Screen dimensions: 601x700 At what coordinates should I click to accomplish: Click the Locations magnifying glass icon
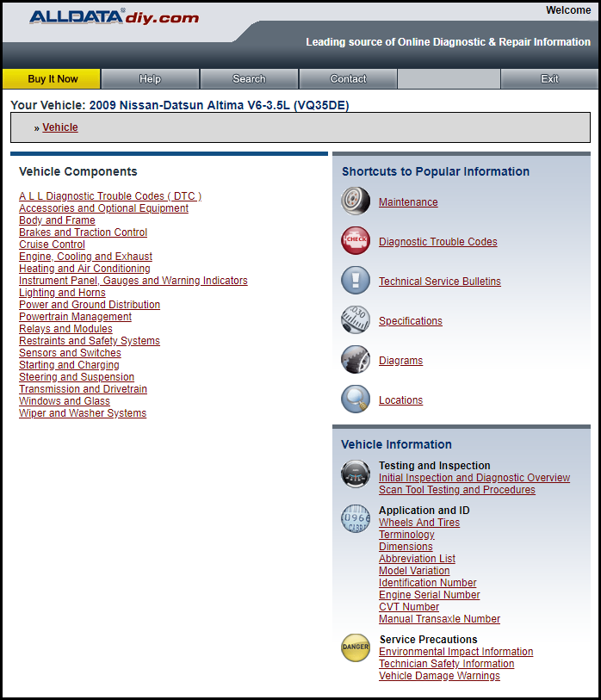coord(356,400)
